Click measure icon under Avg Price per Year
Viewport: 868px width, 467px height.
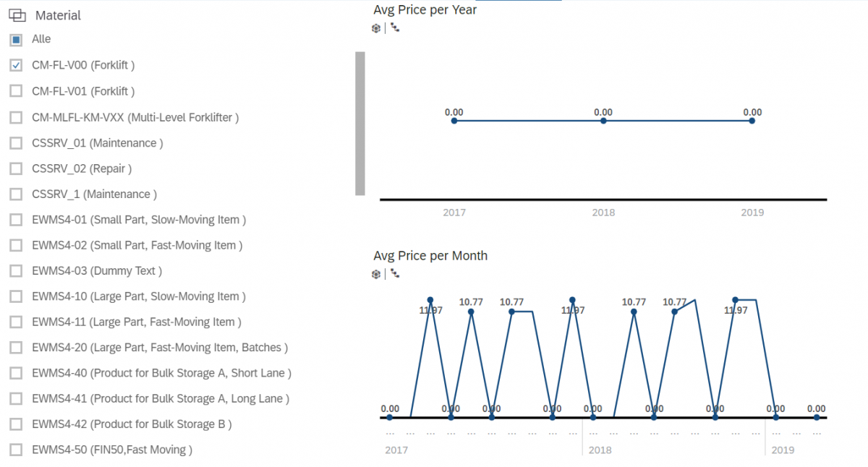pyautogui.click(x=376, y=28)
